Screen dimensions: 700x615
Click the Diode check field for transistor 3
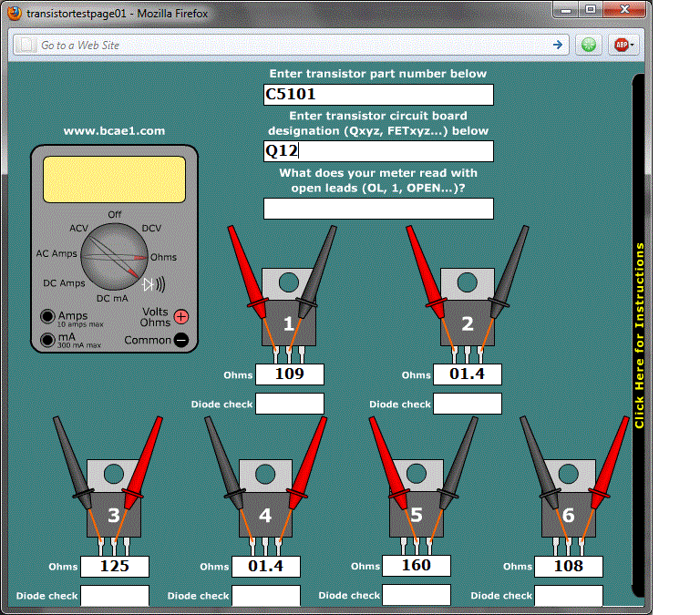click(x=115, y=596)
